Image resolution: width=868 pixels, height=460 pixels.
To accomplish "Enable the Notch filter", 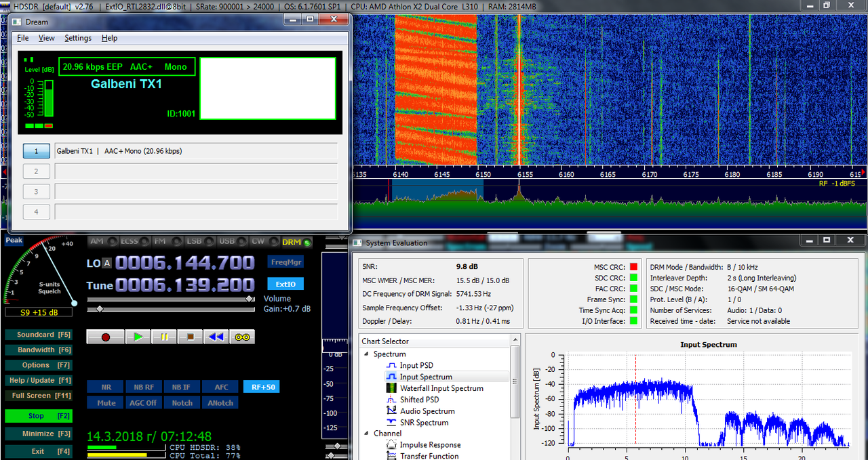I will pyautogui.click(x=182, y=402).
